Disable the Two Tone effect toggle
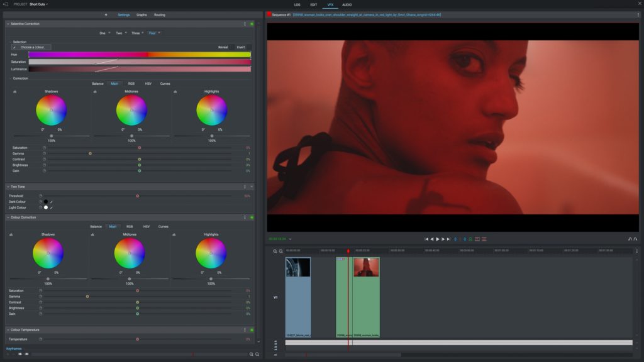 pos(251,187)
